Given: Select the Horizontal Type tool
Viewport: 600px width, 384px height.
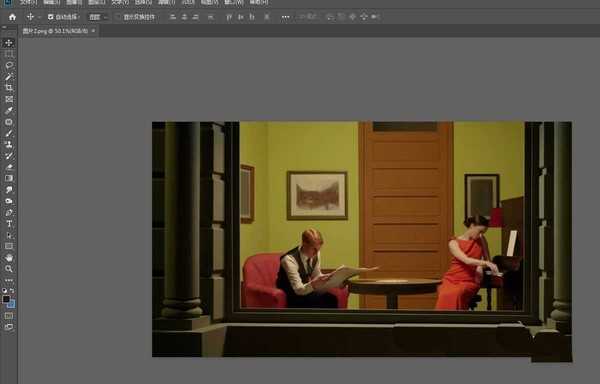Looking at the screenshot, I should tap(9, 224).
